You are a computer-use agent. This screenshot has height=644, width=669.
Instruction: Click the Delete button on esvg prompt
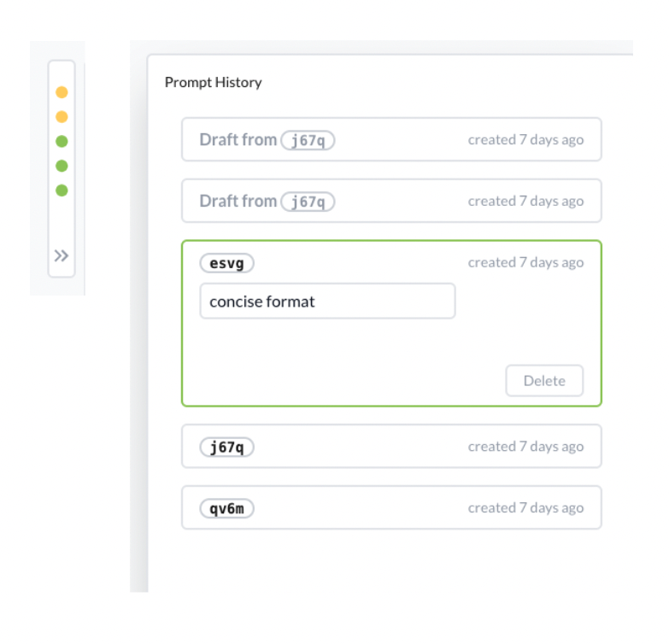pos(544,381)
